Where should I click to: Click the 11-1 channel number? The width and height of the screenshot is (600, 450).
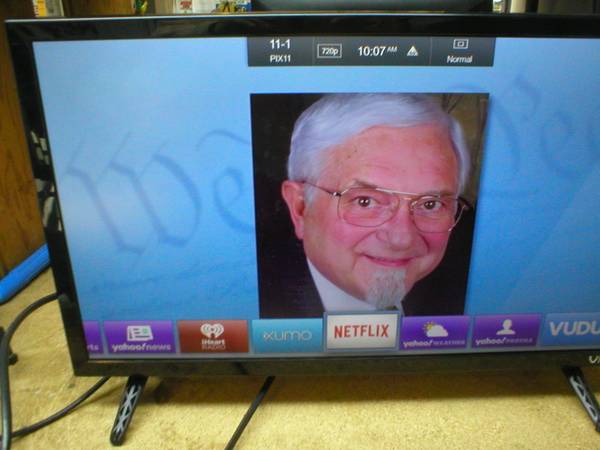280,45
